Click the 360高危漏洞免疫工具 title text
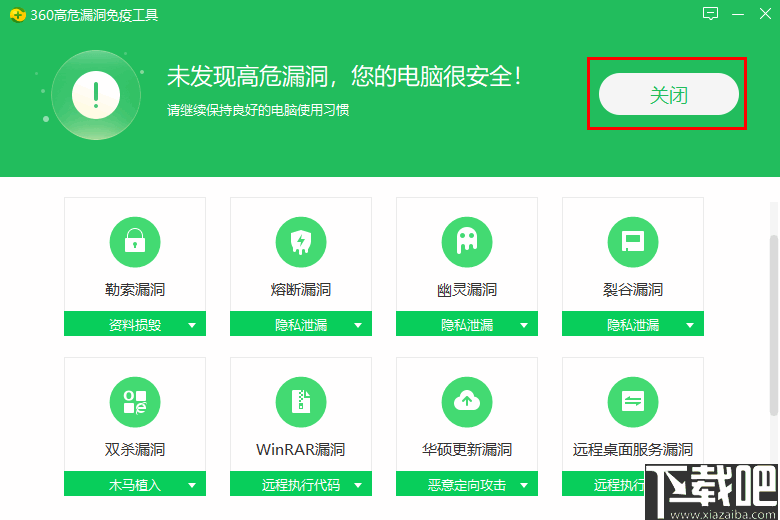The image size is (780, 520). [95, 15]
